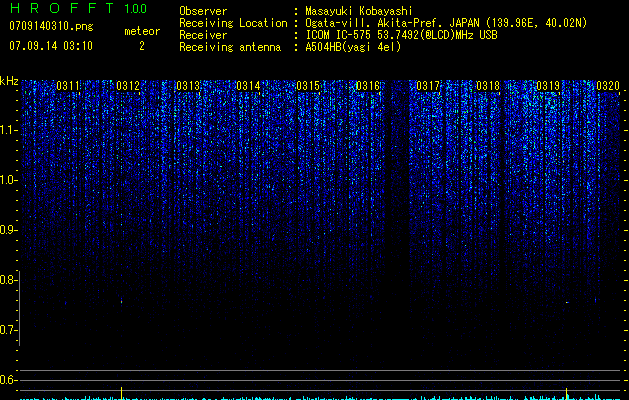Click the 0319 time marker
This screenshot has height=400, width=629.
tap(548, 86)
